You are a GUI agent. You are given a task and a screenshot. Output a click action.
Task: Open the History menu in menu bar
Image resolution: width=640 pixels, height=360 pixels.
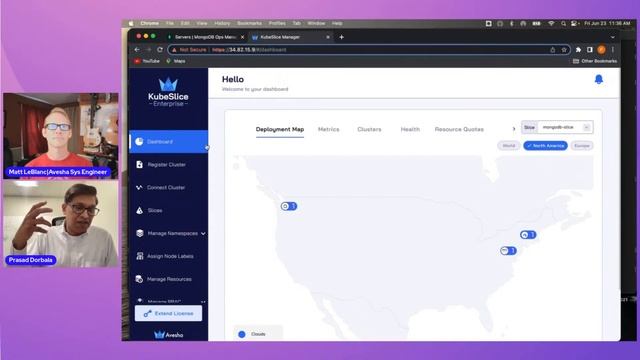[x=222, y=24]
